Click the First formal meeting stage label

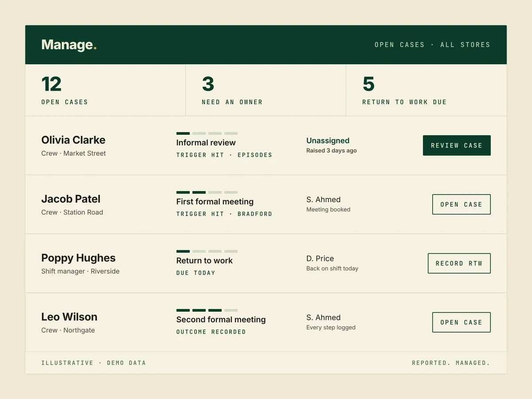(x=215, y=202)
